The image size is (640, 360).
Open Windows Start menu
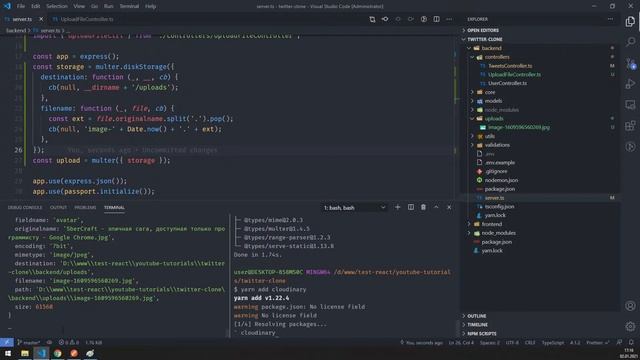tap(8, 353)
